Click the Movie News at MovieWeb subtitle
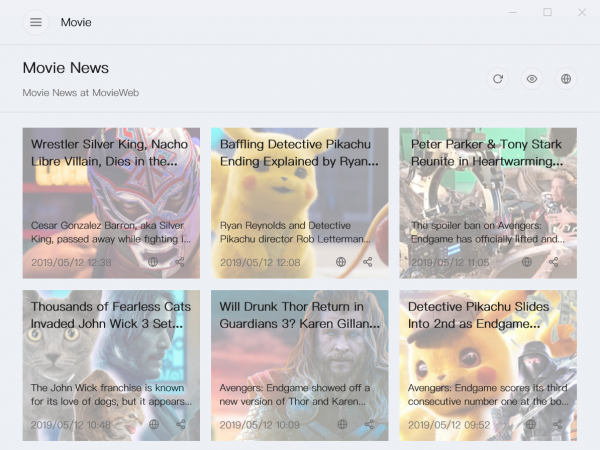This screenshot has height=450, width=600. [80, 93]
